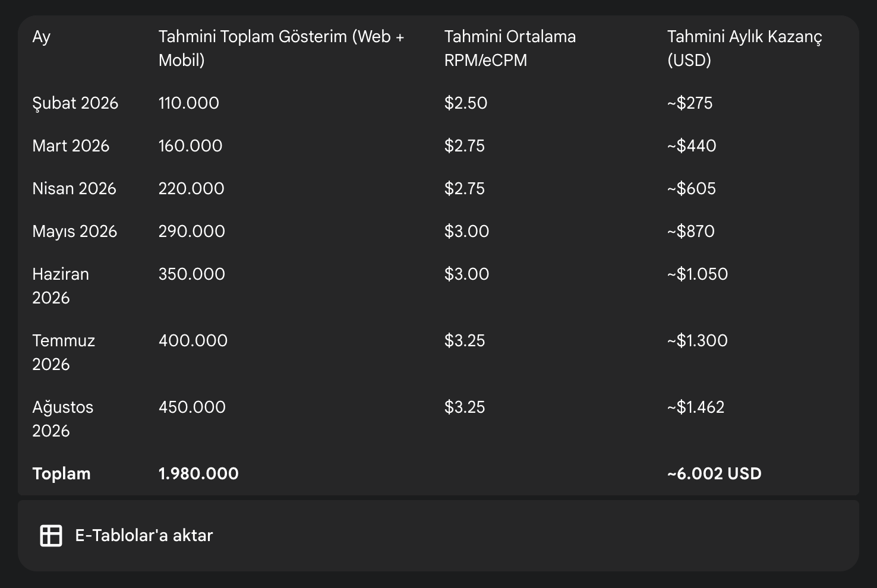This screenshot has height=588, width=877.
Task: Select the Şubat 2026 row label
Action: point(75,103)
